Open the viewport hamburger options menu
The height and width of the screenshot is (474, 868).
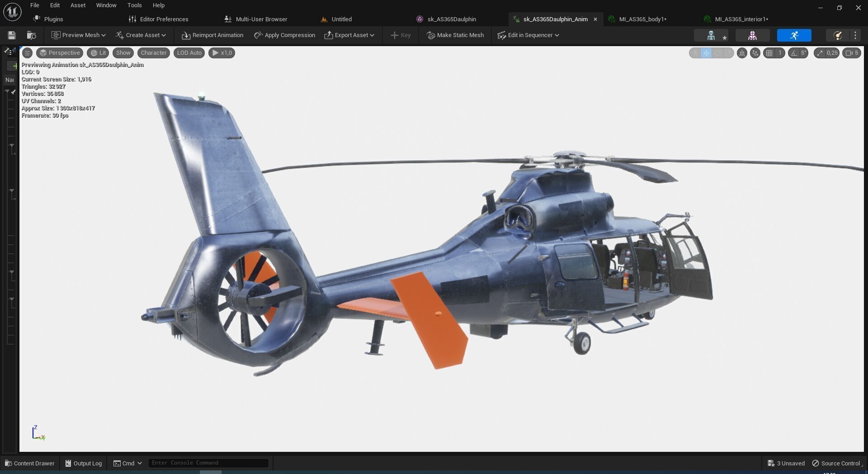point(27,53)
